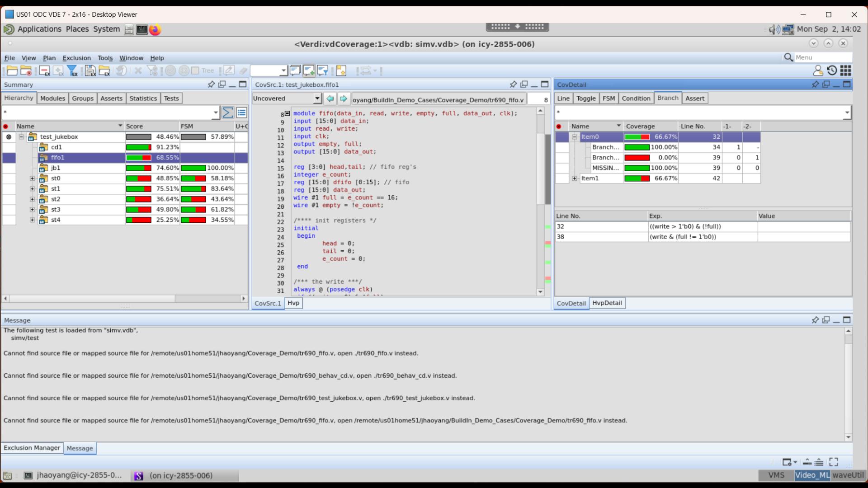Go to previous uncovered item arrow
The height and width of the screenshot is (488, 868).
click(330, 99)
